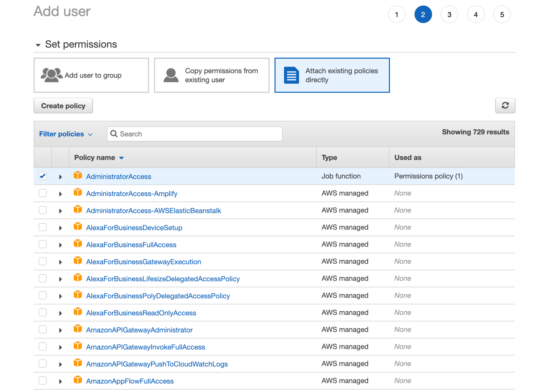Viewport: 547px width, 392px height.
Task: Click the Create policy button
Action: [63, 106]
